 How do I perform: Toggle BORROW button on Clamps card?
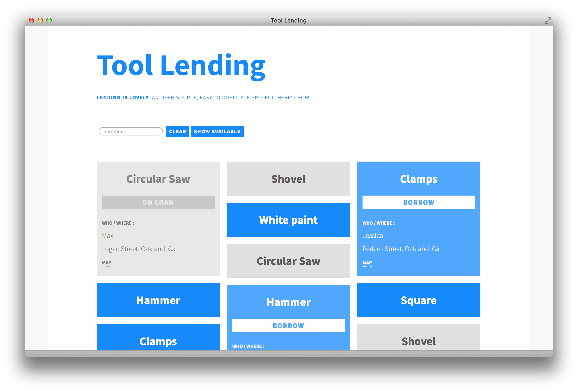pyautogui.click(x=419, y=202)
